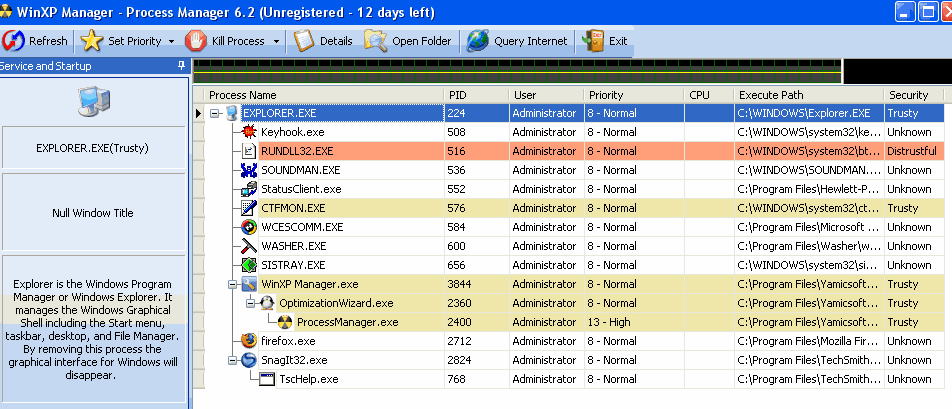
Task: Open the Set Priority dropdown arrow
Action: 171,41
